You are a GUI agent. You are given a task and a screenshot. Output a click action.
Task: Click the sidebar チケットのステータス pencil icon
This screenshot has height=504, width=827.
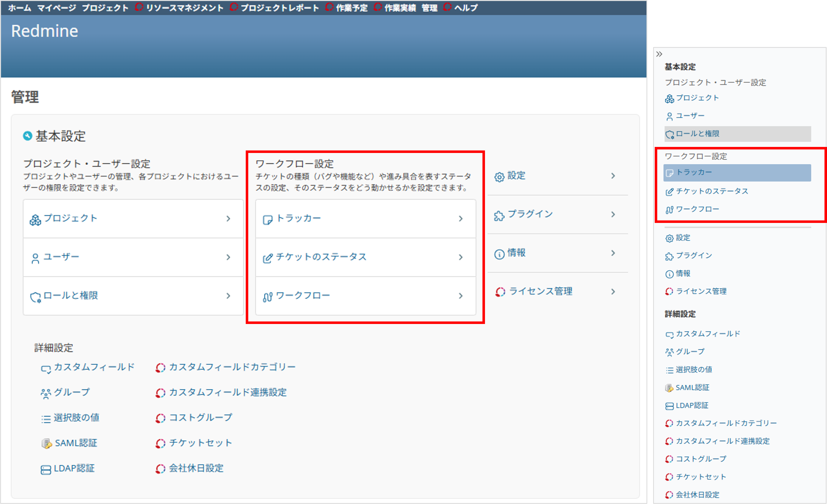point(669,192)
